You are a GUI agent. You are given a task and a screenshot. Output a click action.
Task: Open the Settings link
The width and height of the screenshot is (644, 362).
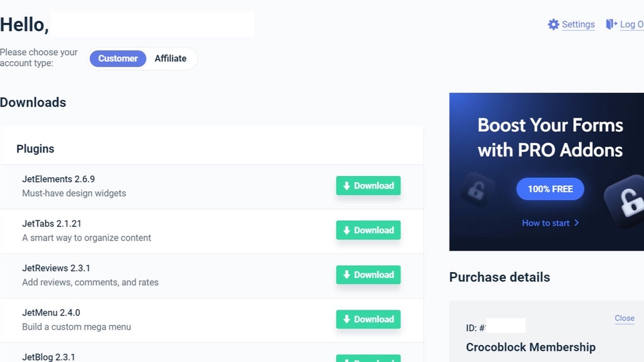[578, 24]
